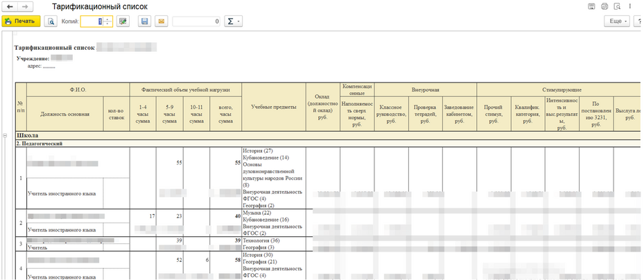Increase number of copies with up arrow
The image size is (644, 280).
click(107, 19)
